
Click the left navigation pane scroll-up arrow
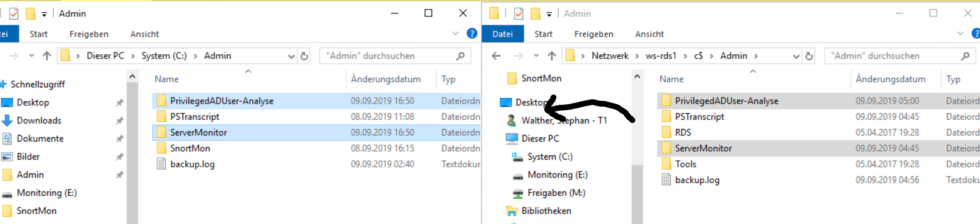pyautogui.click(x=132, y=76)
